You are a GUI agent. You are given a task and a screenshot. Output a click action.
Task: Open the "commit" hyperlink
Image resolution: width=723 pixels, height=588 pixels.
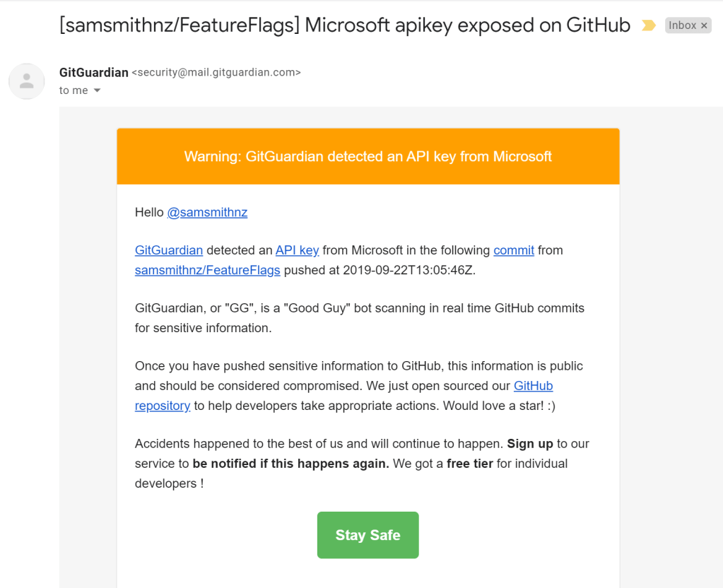tap(514, 250)
